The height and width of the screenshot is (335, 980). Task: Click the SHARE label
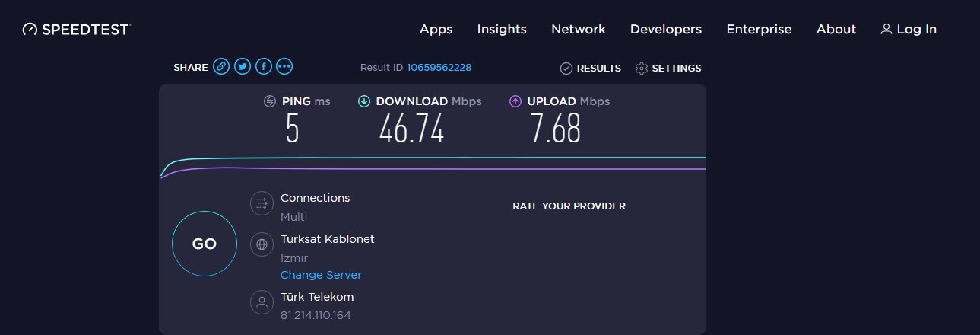190,68
